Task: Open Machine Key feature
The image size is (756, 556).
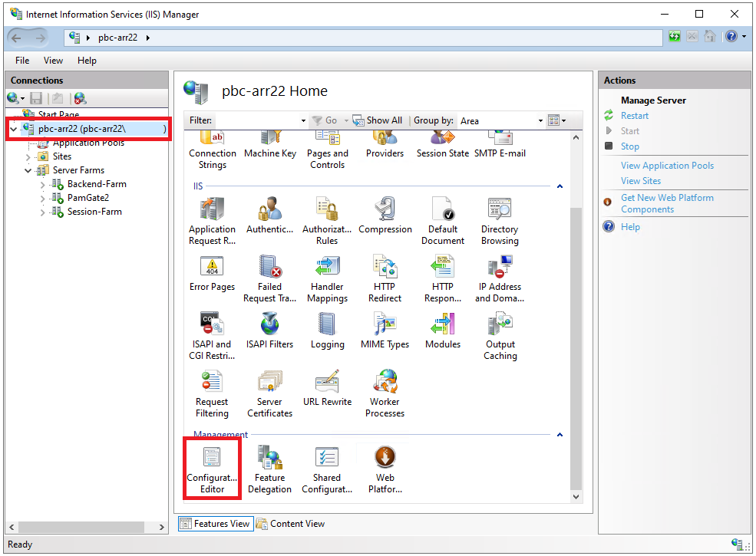Action: pos(270,145)
